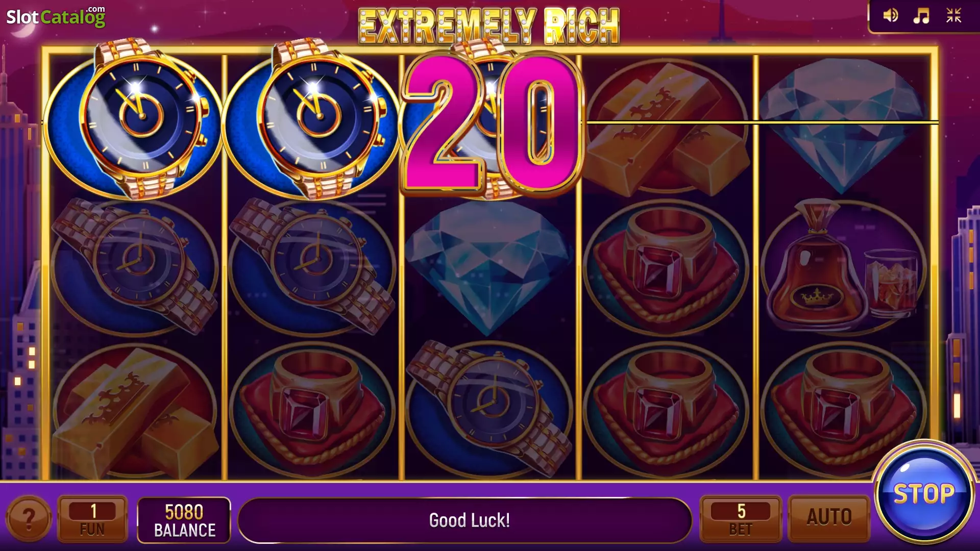Open the help question mark button
Screen dimensions: 980x551
[x=29, y=519]
